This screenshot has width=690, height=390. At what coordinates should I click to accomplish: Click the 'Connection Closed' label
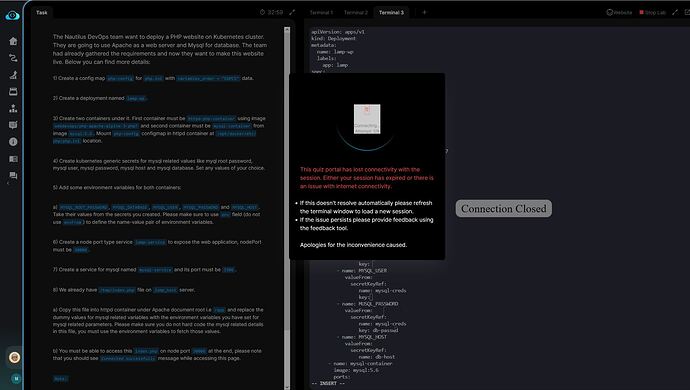click(x=503, y=209)
